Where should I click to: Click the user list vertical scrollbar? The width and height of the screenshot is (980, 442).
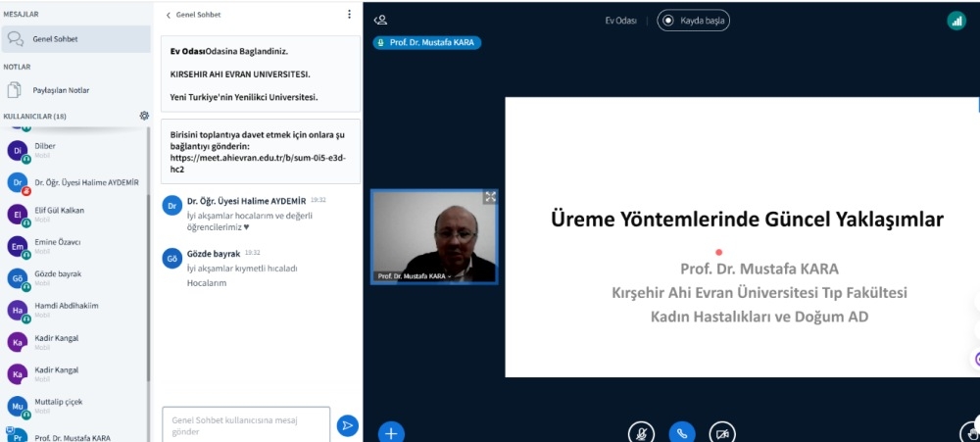[x=148, y=255]
